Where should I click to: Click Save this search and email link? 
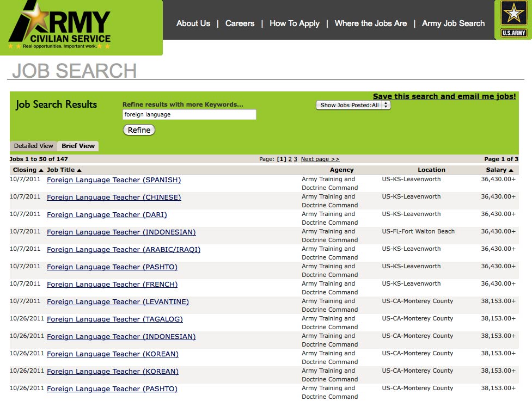[x=444, y=96]
